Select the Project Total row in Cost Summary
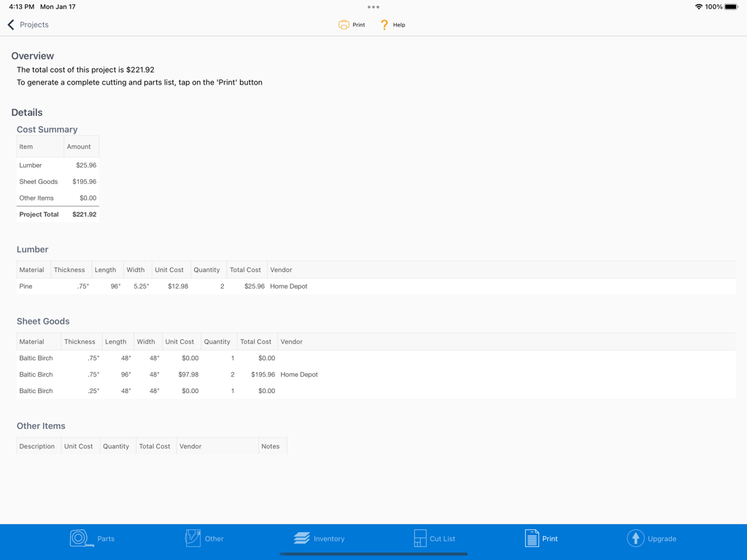The width and height of the screenshot is (747, 560). [x=58, y=214]
